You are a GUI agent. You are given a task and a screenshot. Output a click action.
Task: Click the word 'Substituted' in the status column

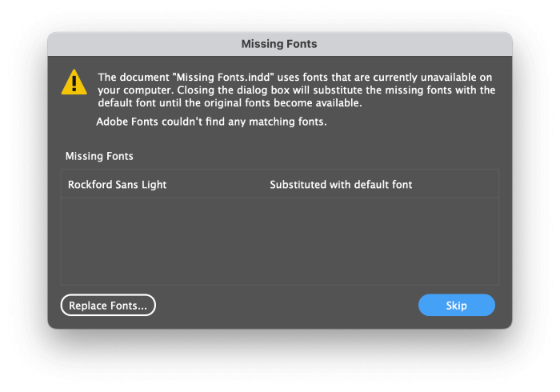(x=298, y=185)
